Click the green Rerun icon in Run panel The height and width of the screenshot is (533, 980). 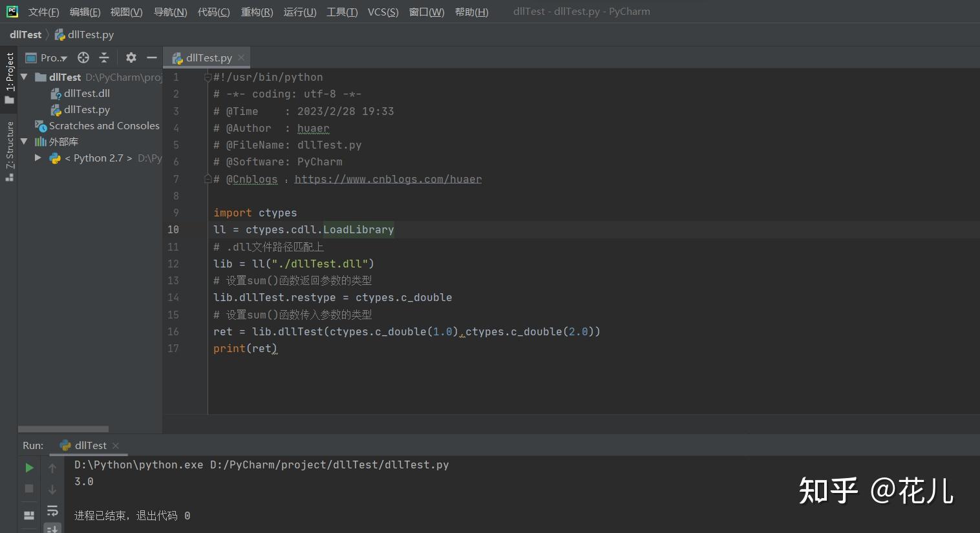[28, 467]
